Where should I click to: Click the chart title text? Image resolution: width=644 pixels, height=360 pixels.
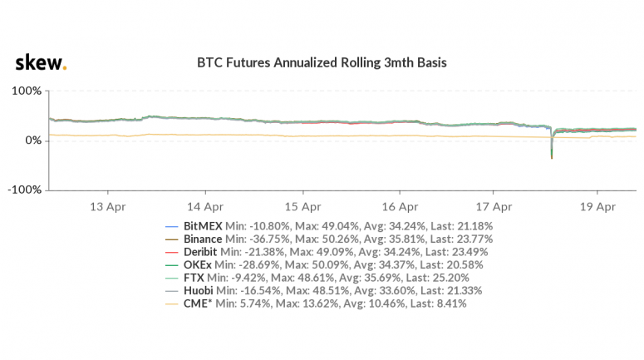321,62
